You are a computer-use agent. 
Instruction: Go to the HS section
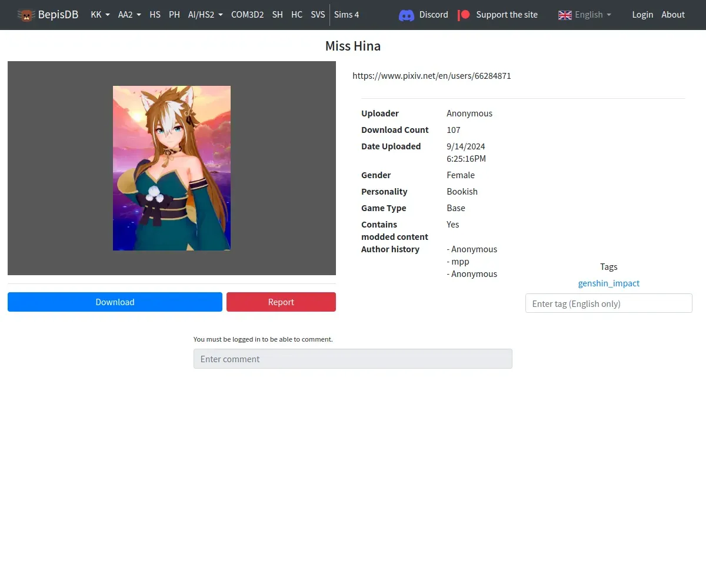155,15
